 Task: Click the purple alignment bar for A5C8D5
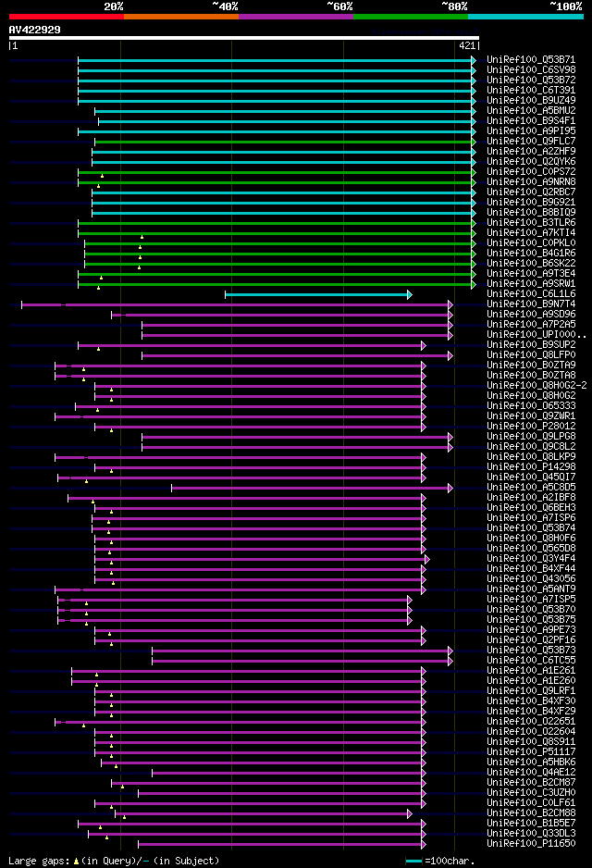point(312,488)
